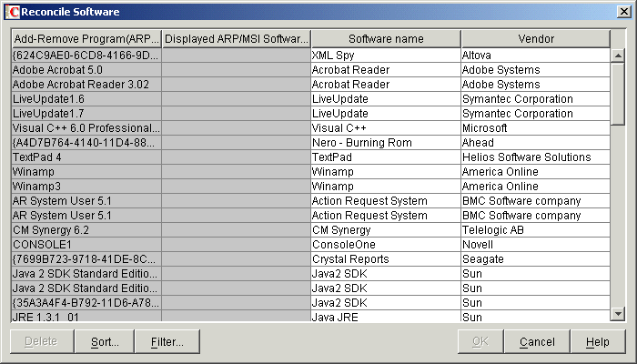Screen dimensions: 637x364
Task: Open the Filter... dialog
Action: click(167, 341)
